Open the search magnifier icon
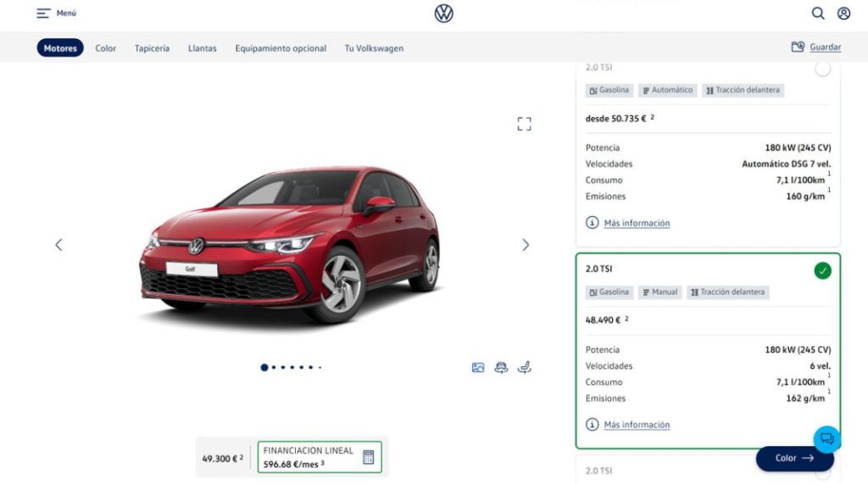Viewport: 868px width, 485px height. tap(818, 14)
